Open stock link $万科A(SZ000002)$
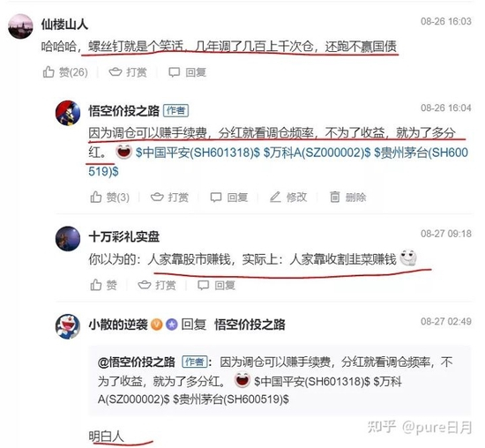The image size is (485, 448). tap(317, 153)
